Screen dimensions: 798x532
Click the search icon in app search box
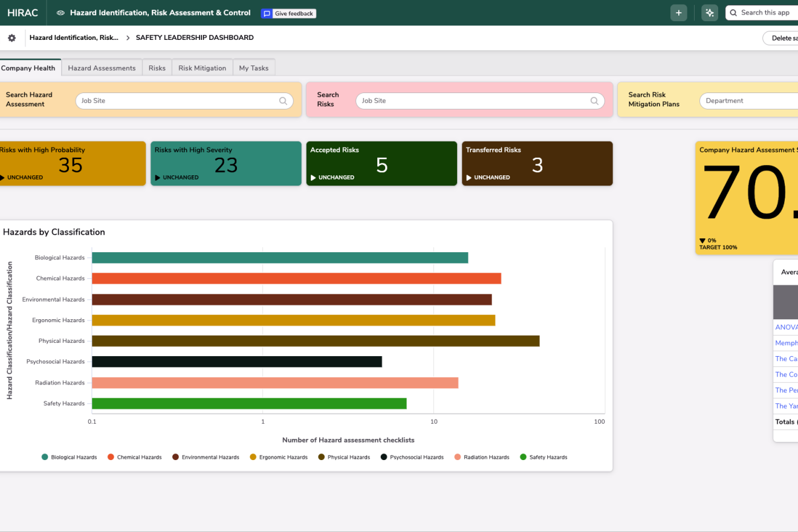(x=733, y=13)
